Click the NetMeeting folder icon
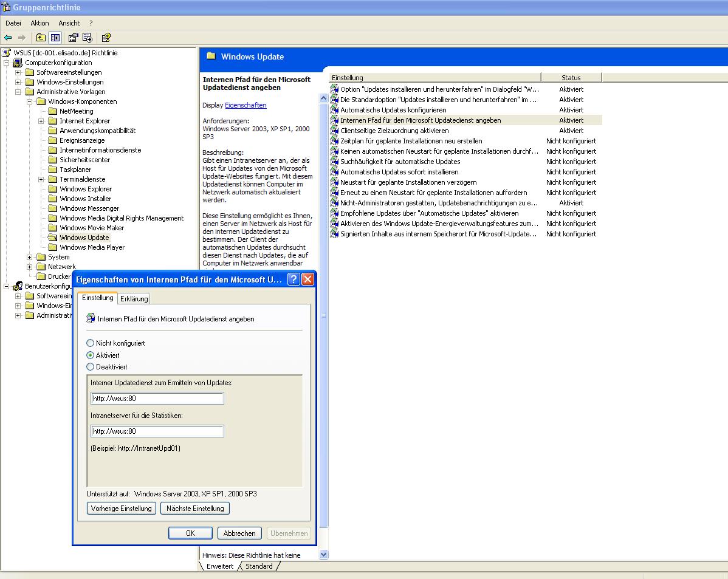This screenshot has width=728, height=579. click(52, 111)
